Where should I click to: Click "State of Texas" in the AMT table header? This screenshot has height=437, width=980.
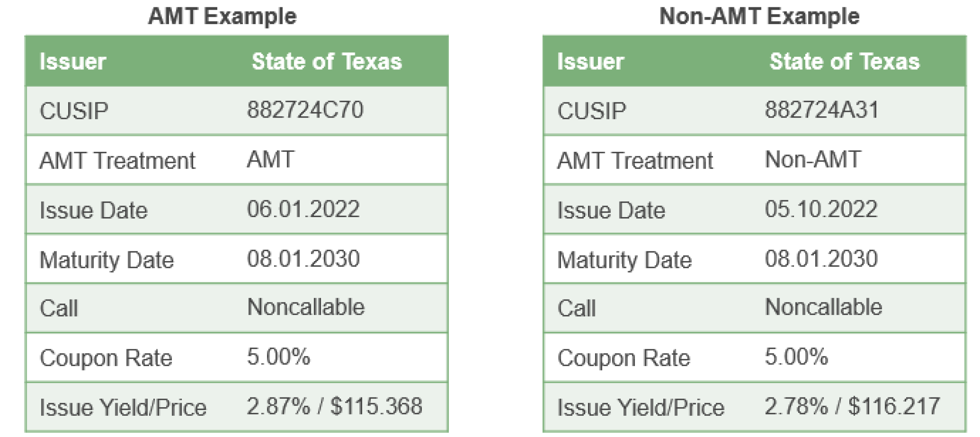coord(327,62)
